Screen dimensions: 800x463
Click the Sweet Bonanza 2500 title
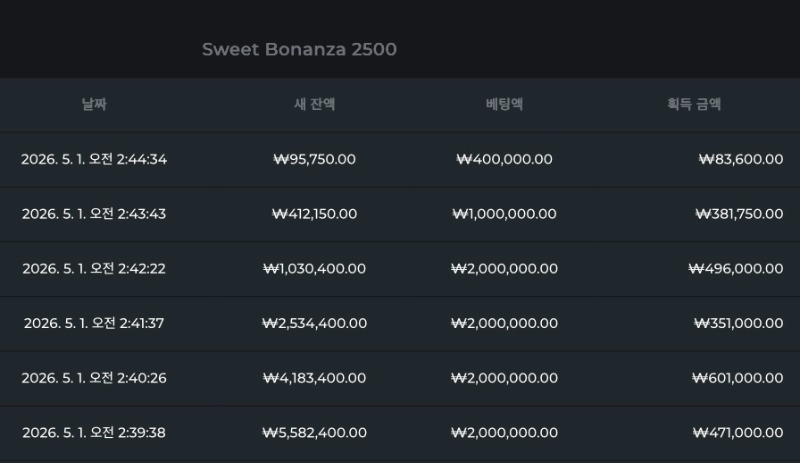click(x=299, y=49)
